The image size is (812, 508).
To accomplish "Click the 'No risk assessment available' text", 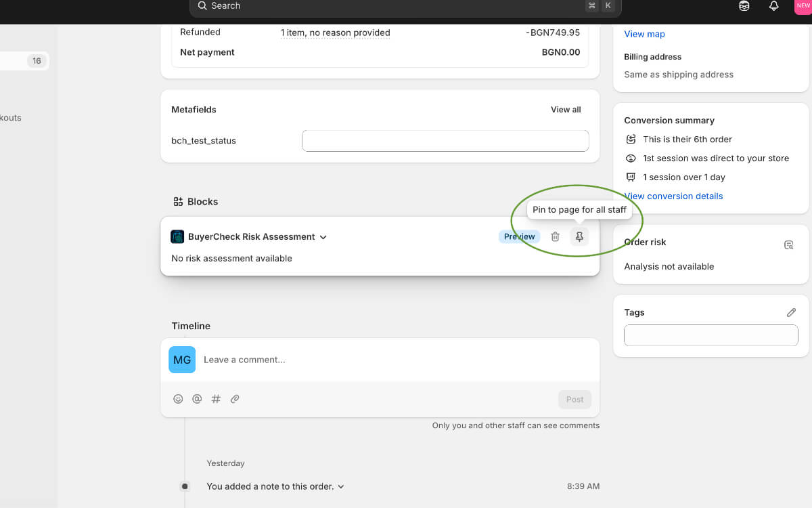I will (x=231, y=258).
